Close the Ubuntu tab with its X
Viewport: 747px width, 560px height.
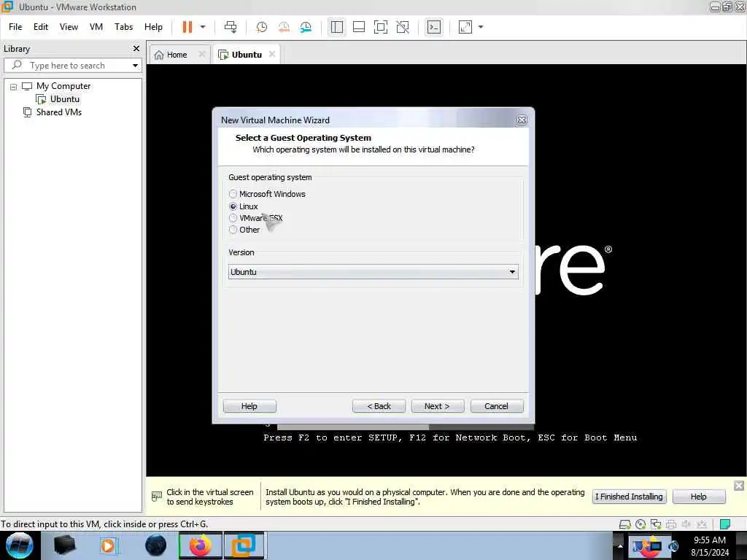click(x=272, y=54)
